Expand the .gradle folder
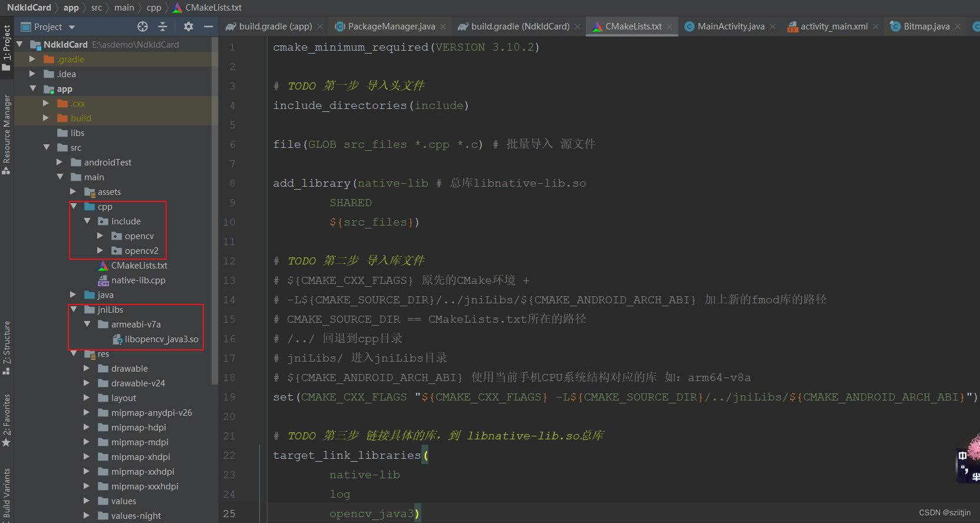Screen dimensions: 980x523 [32, 59]
